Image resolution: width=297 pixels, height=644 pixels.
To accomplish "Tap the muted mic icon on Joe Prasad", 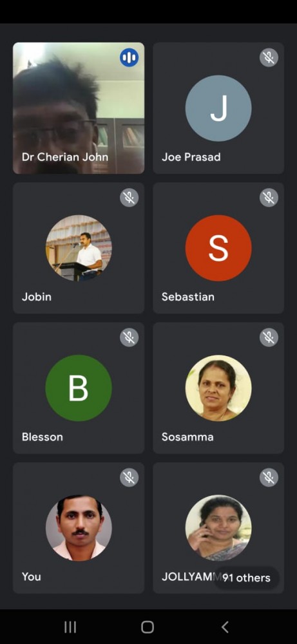I will [269, 57].
